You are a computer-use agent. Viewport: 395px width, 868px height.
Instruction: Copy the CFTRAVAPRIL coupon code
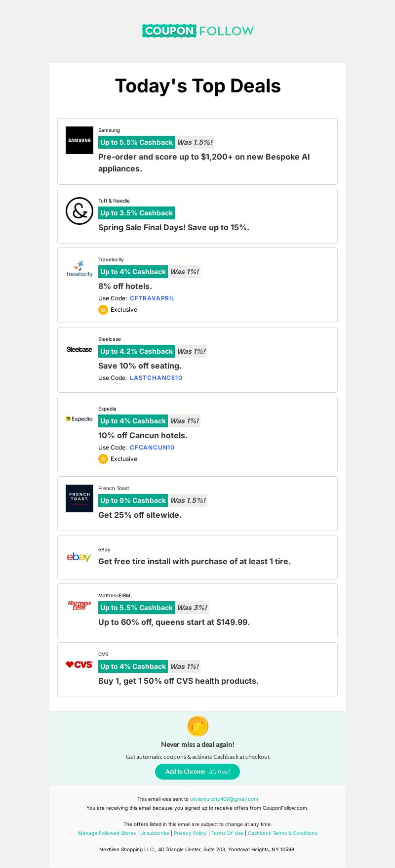pos(152,298)
